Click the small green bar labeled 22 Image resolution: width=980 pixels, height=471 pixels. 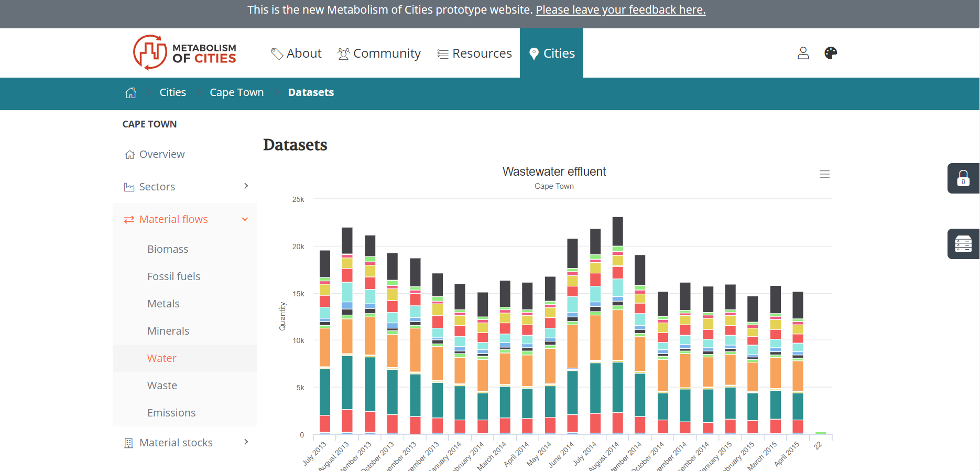[x=821, y=433]
